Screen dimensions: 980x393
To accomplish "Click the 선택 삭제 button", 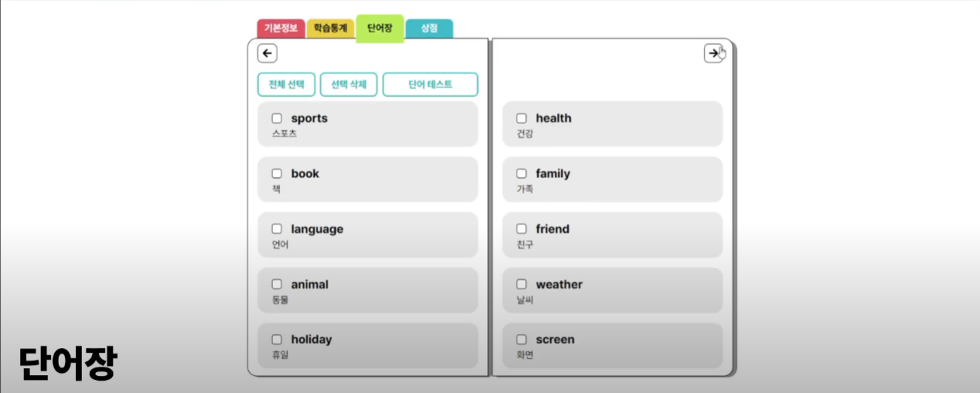I will (x=349, y=84).
